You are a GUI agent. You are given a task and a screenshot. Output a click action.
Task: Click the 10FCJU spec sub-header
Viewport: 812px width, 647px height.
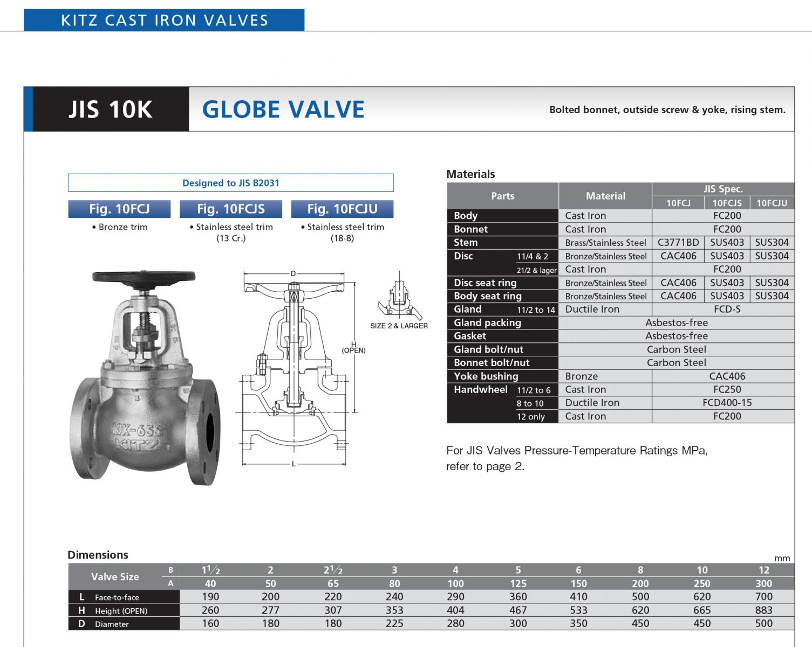772,203
